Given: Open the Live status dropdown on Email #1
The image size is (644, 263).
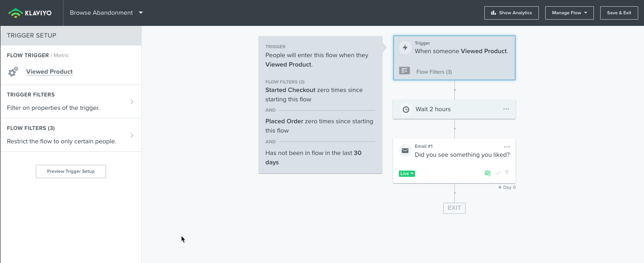Looking at the screenshot, I should click(x=407, y=174).
